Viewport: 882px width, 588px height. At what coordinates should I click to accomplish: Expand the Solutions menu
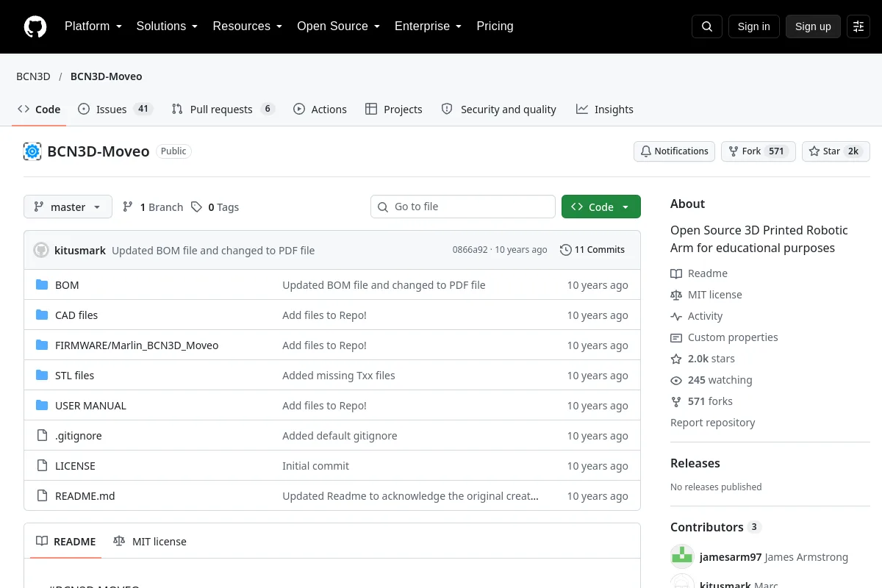(x=167, y=26)
